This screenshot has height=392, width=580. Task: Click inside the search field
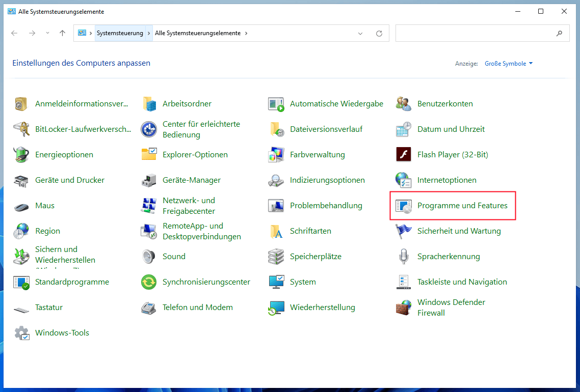click(x=479, y=33)
